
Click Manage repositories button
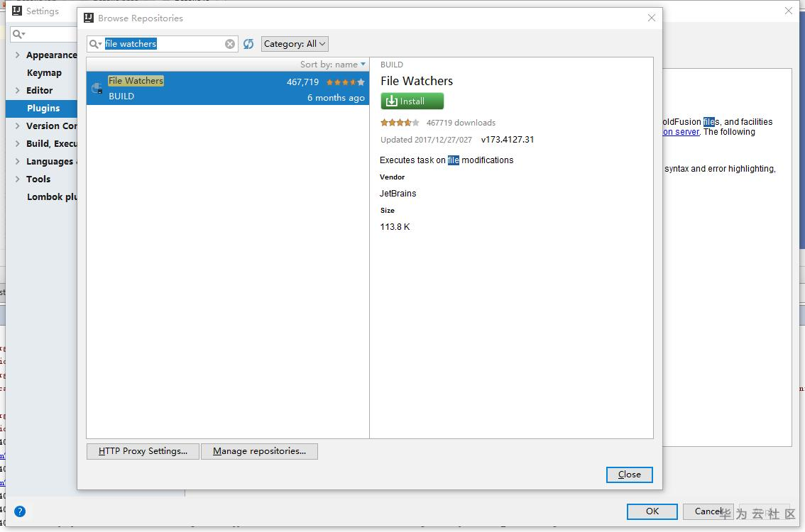tap(259, 451)
